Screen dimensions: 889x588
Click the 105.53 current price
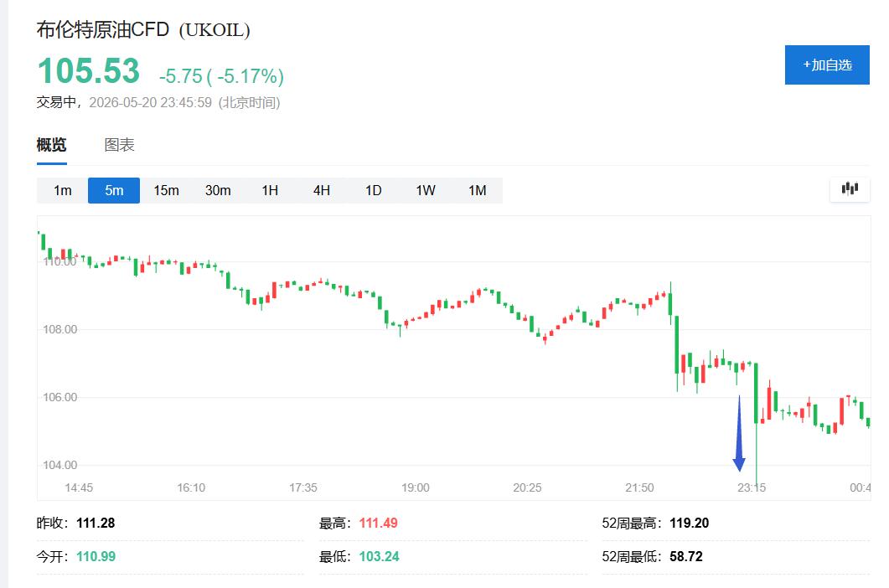point(89,71)
